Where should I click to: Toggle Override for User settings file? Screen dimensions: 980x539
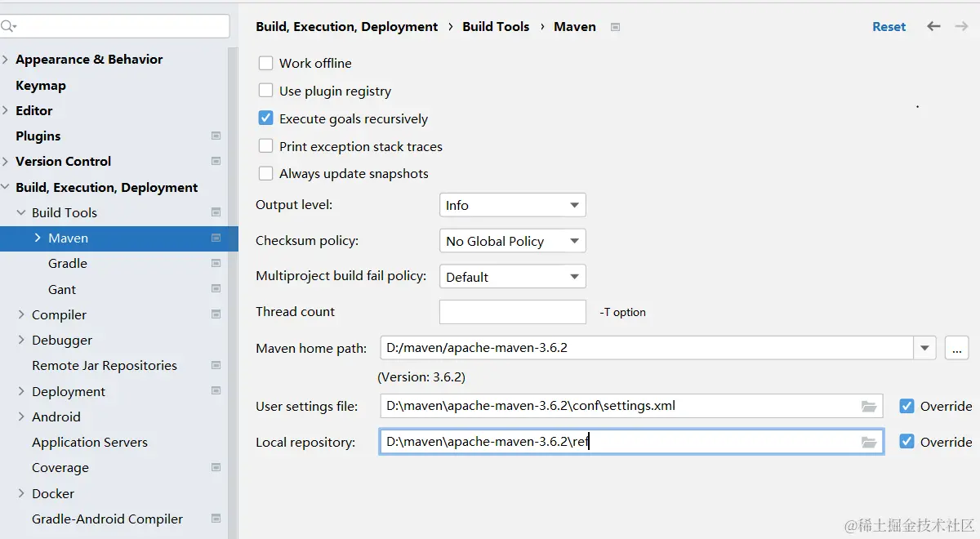pyautogui.click(x=906, y=406)
